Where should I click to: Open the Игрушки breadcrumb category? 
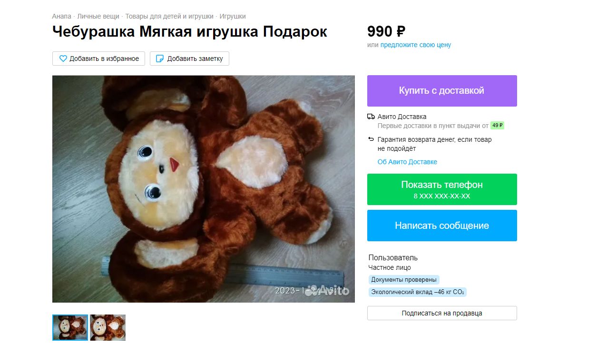point(233,16)
